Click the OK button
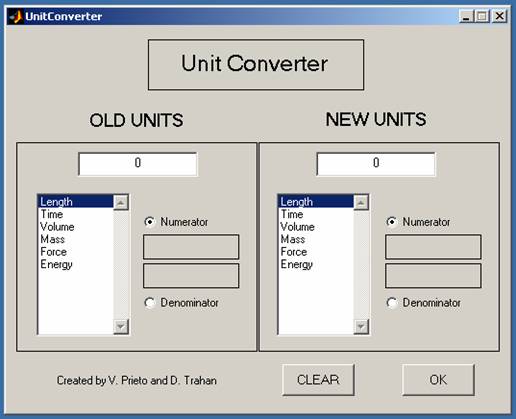Screen dimensions: 516x419 pyautogui.click(x=438, y=380)
